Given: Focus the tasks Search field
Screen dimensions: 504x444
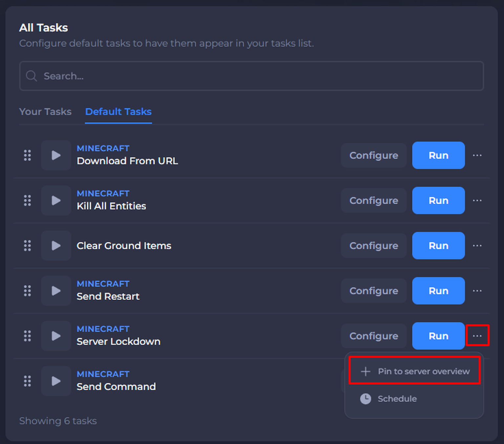Looking at the screenshot, I should pyautogui.click(x=252, y=76).
